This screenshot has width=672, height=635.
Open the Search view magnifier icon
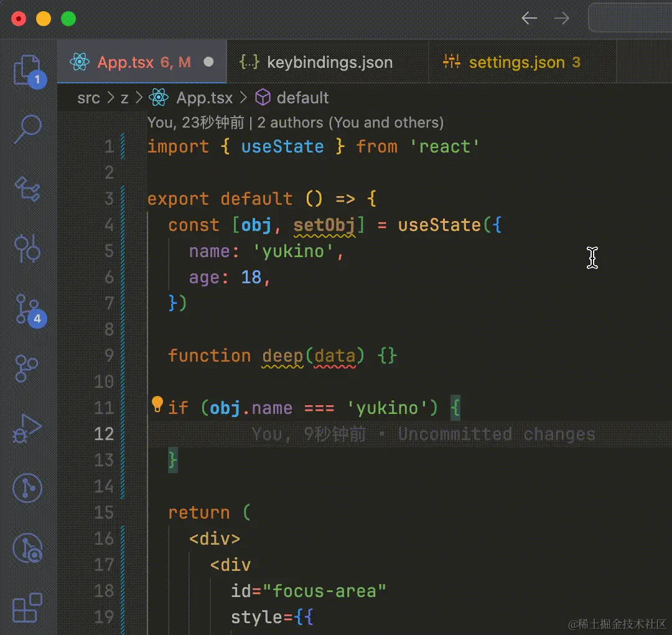(x=28, y=129)
